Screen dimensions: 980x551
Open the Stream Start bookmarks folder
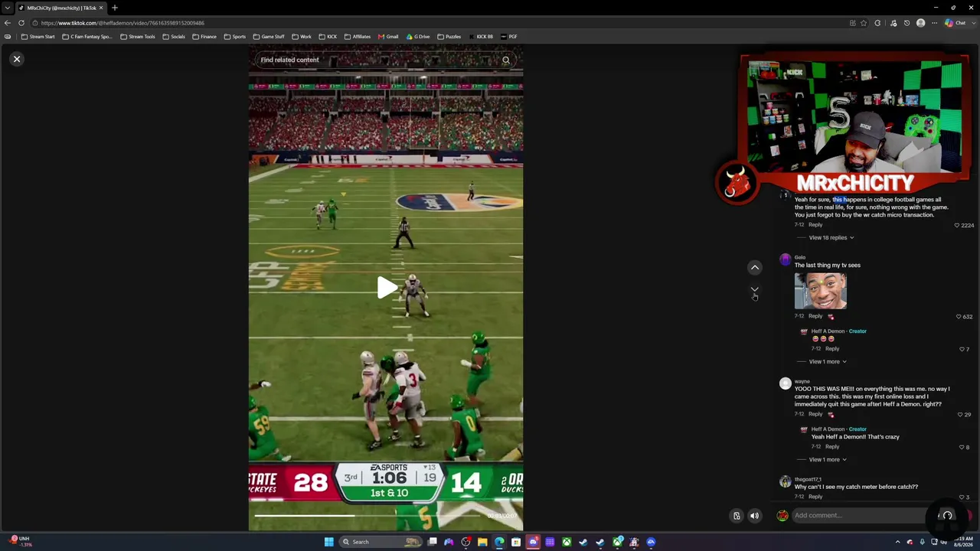[x=38, y=37]
